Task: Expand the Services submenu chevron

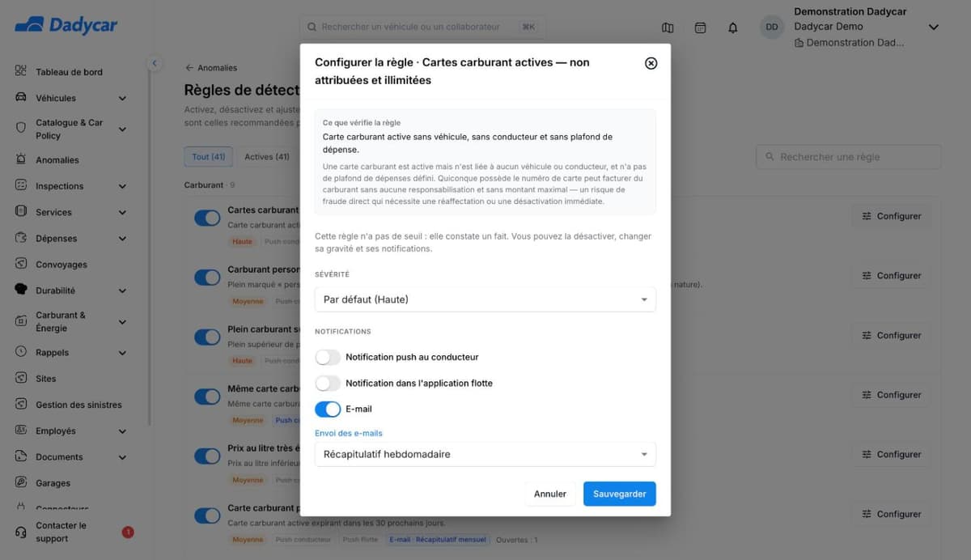Action: coord(122,213)
